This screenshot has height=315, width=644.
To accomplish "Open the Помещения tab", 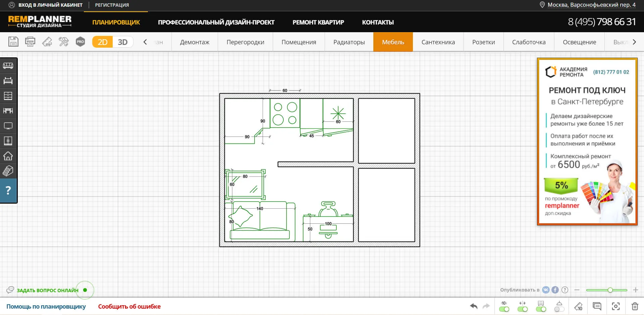I will tap(299, 42).
